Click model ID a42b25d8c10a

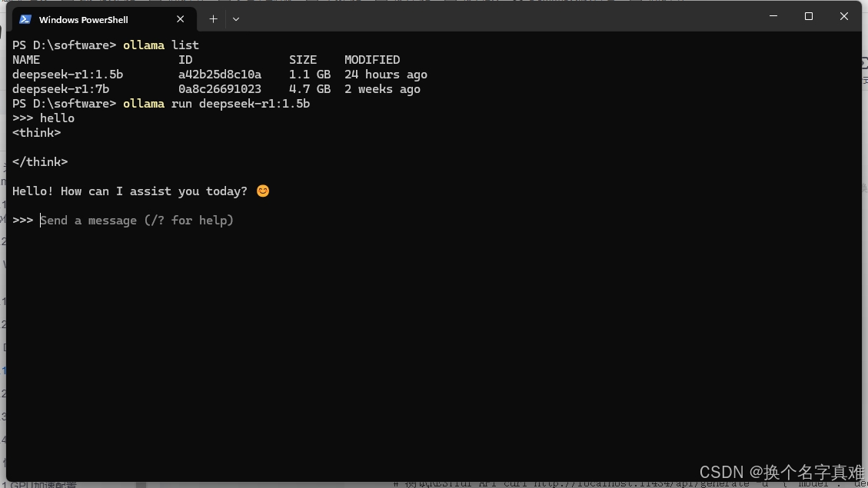pos(220,74)
